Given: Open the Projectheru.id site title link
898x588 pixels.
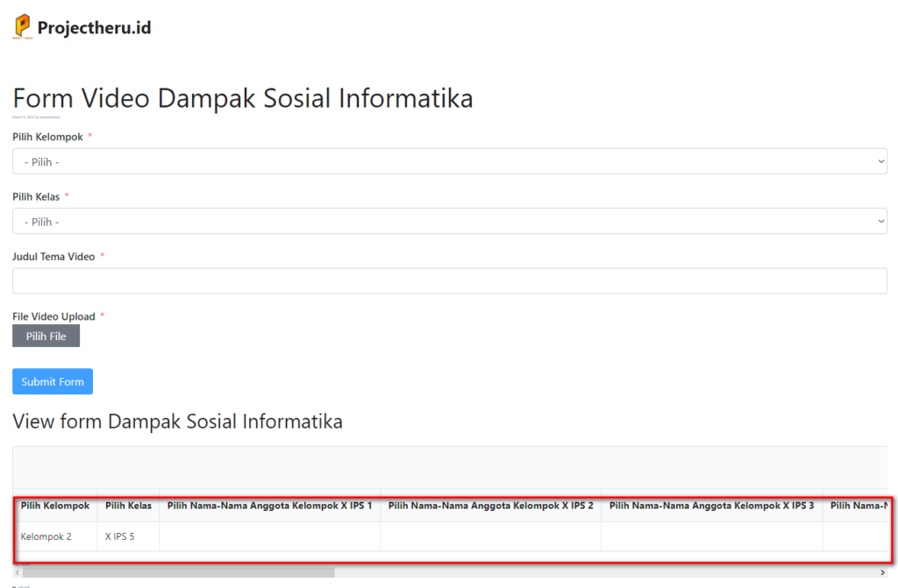Looking at the screenshot, I should (94, 28).
